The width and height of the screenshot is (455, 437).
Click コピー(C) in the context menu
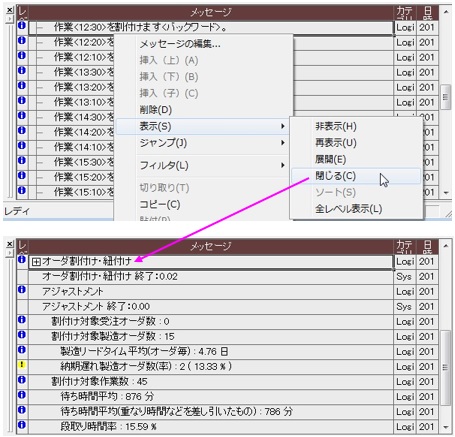click(160, 204)
